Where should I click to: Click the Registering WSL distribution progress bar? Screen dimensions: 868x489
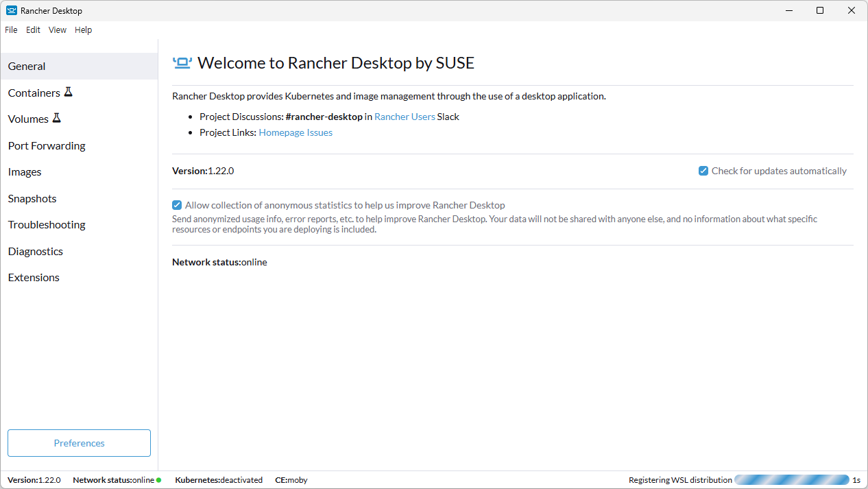tap(792, 480)
